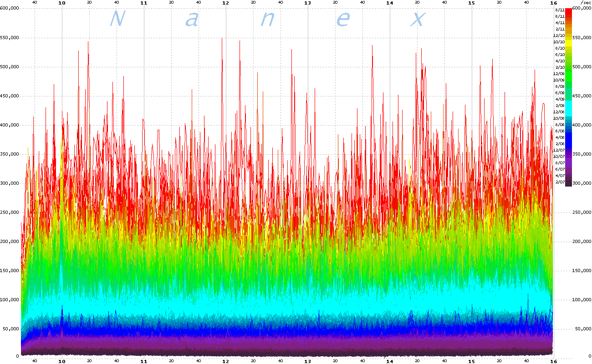Click the letter x in Nanex watermark
Screen dimensions: 592x364
pyautogui.click(x=417, y=20)
